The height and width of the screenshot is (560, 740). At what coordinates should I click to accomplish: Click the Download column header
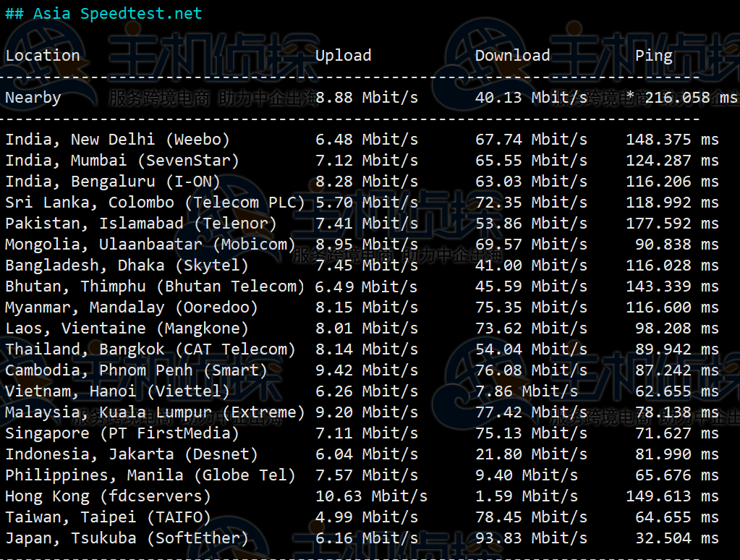click(512, 56)
